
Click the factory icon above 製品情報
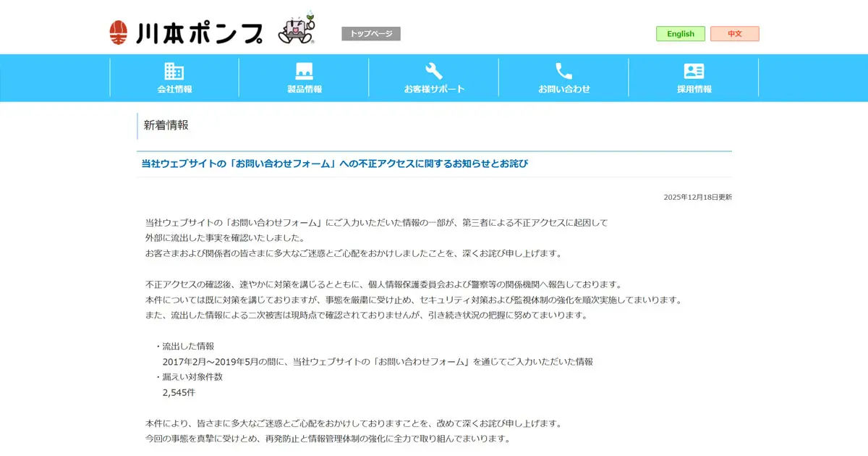[x=303, y=69]
